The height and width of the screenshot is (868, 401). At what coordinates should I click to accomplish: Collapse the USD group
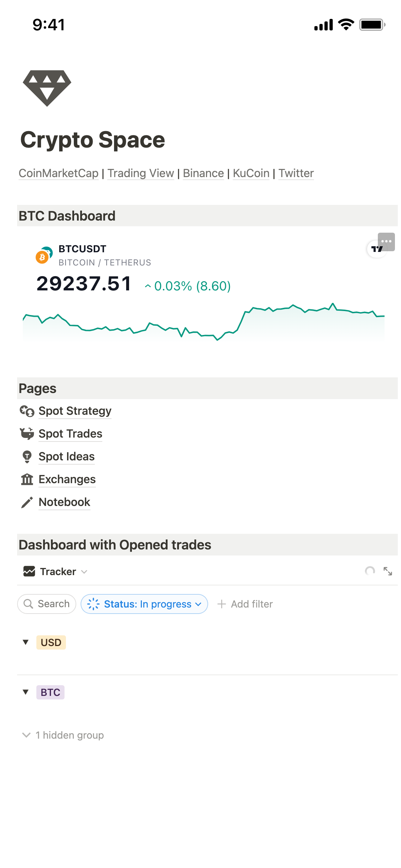[26, 642]
